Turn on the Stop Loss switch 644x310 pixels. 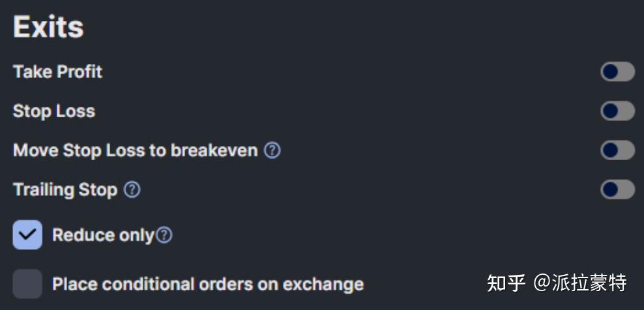tap(617, 111)
